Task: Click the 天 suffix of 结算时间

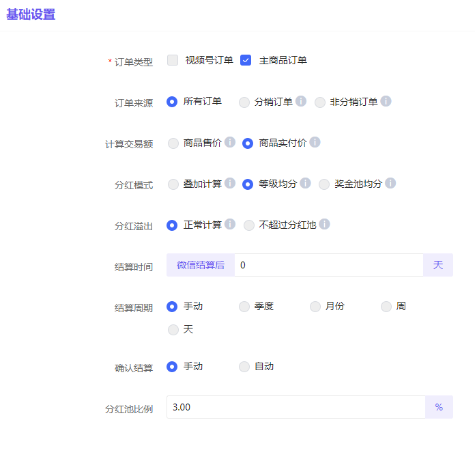Action: pyautogui.click(x=438, y=265)
